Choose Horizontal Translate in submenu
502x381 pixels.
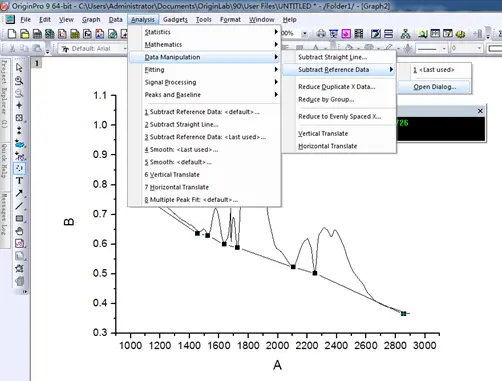point(339,146)
